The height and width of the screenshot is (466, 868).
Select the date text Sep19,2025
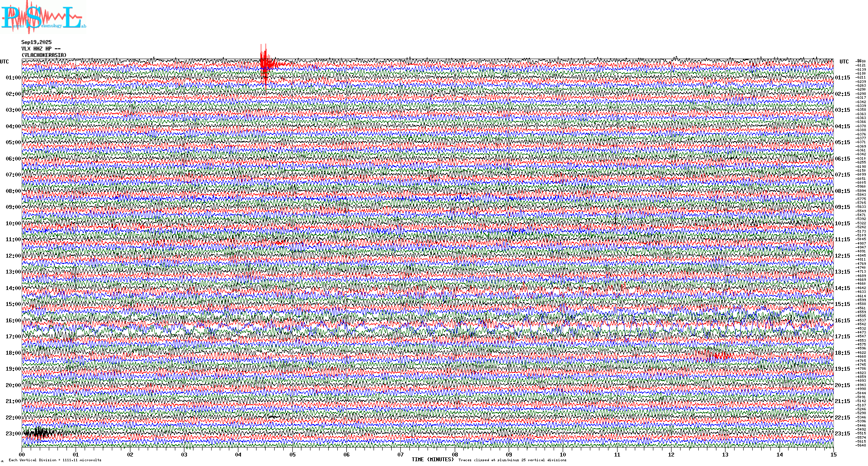click(x=36, y=42)
